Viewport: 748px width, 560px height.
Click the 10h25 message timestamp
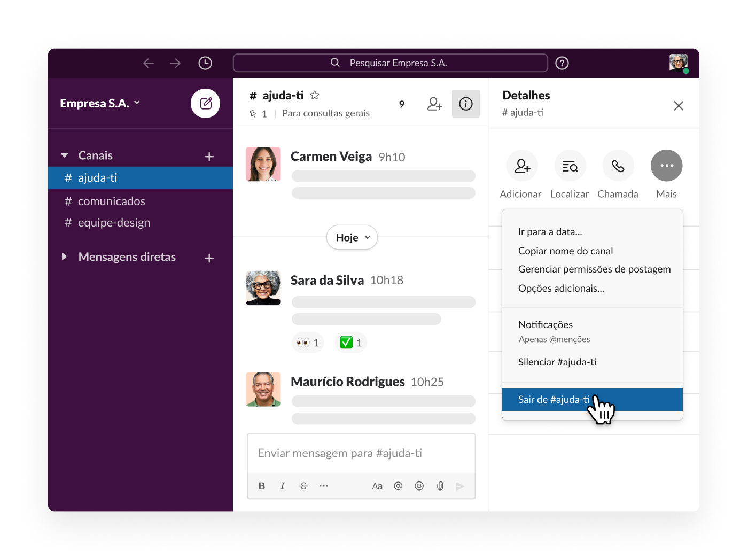point(427,382)
